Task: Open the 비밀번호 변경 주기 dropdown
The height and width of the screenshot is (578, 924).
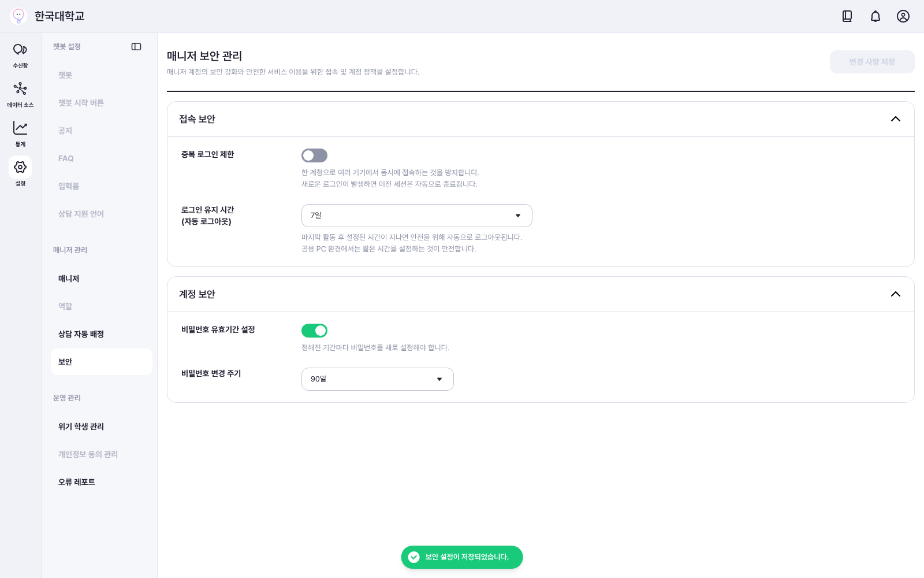Action: coord(378,379)
